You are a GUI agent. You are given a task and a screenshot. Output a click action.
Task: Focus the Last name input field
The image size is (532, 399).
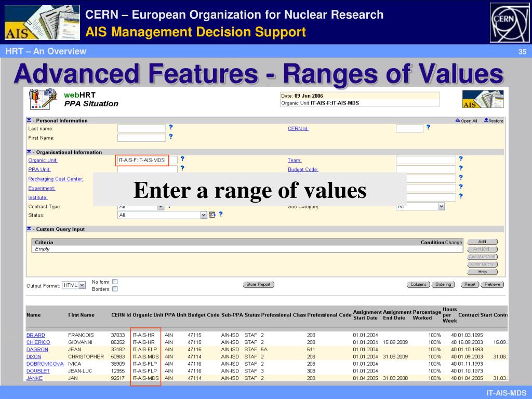pos(141,128)
